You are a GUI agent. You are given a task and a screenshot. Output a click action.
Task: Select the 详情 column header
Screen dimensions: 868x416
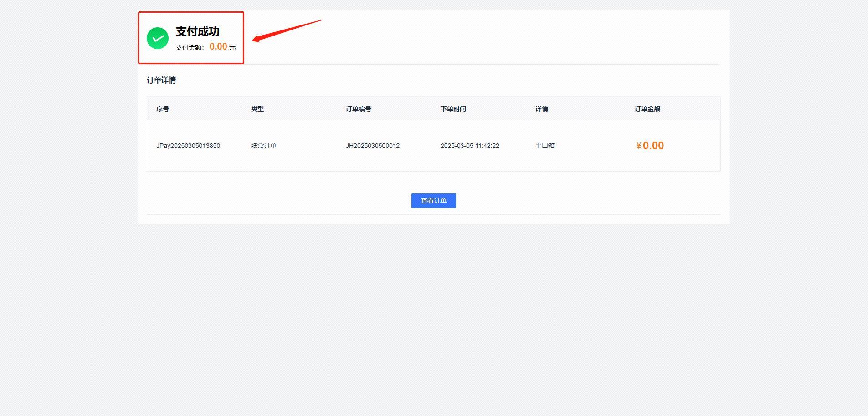coord(542,109)
